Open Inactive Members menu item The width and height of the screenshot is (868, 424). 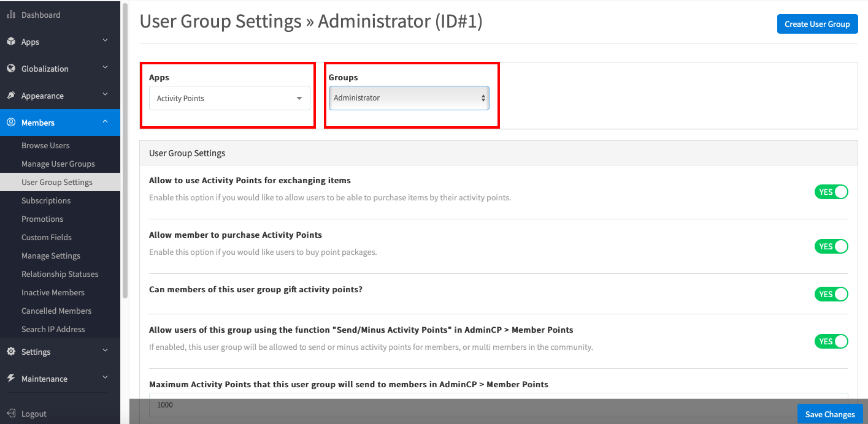pos(60,292)
